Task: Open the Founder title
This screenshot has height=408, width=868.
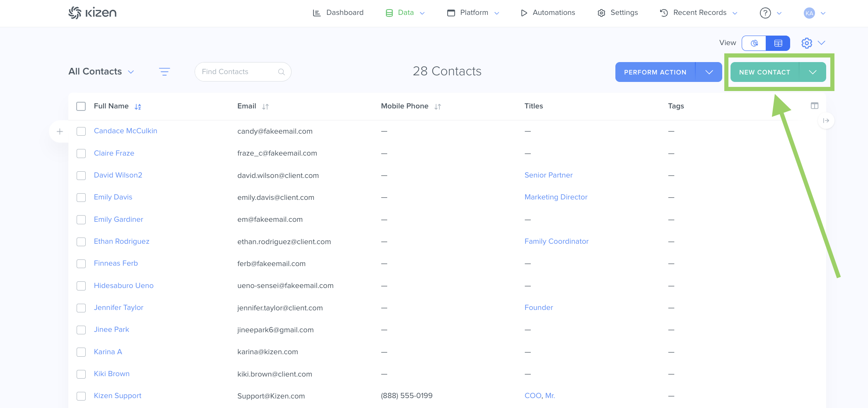Action: point(538,307)
